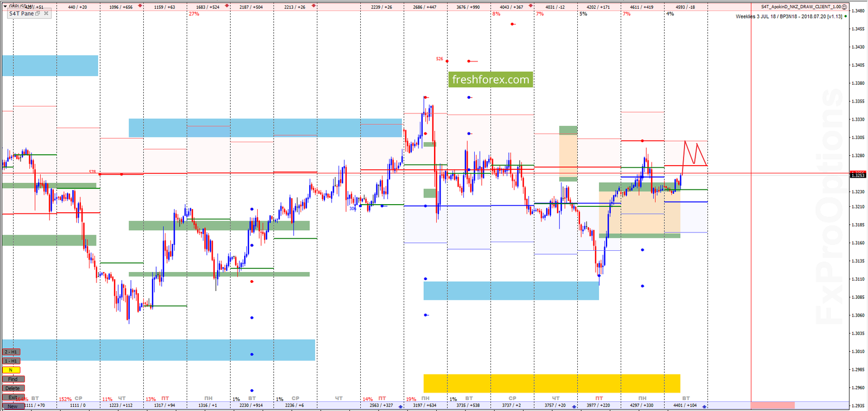Click the red 14% label

[368, 399]
